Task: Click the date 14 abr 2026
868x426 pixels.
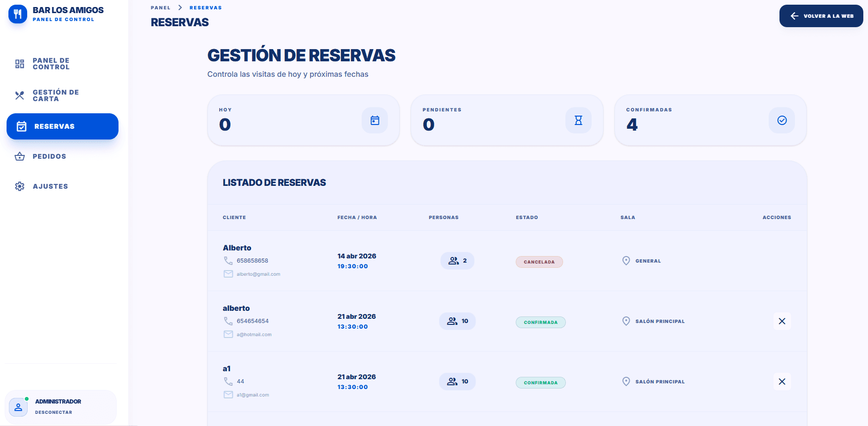Action: [356, 256]
